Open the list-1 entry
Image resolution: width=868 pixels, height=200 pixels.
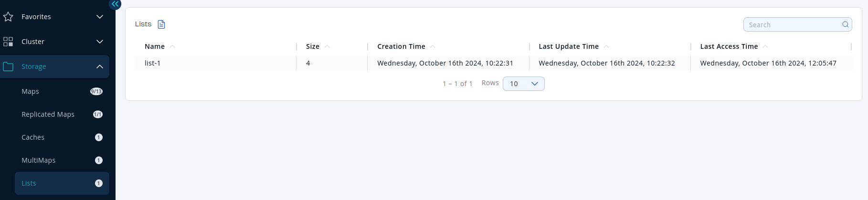153,63
